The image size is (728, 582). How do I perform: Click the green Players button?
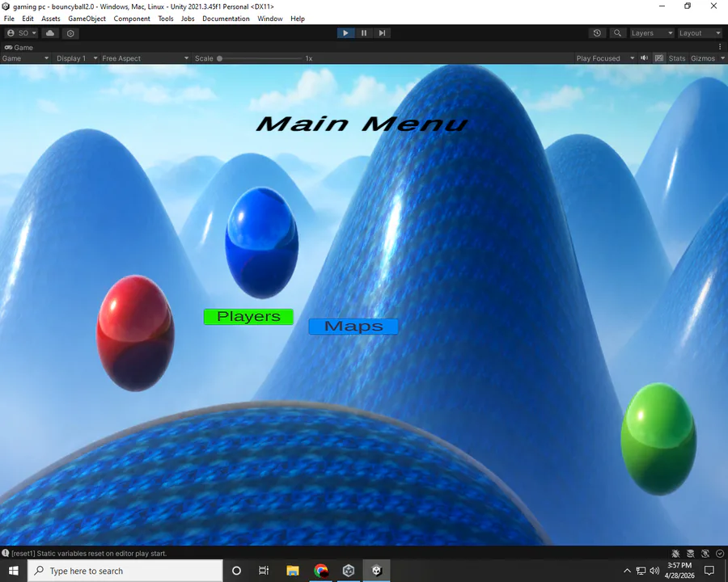click(x=248, y=317)
